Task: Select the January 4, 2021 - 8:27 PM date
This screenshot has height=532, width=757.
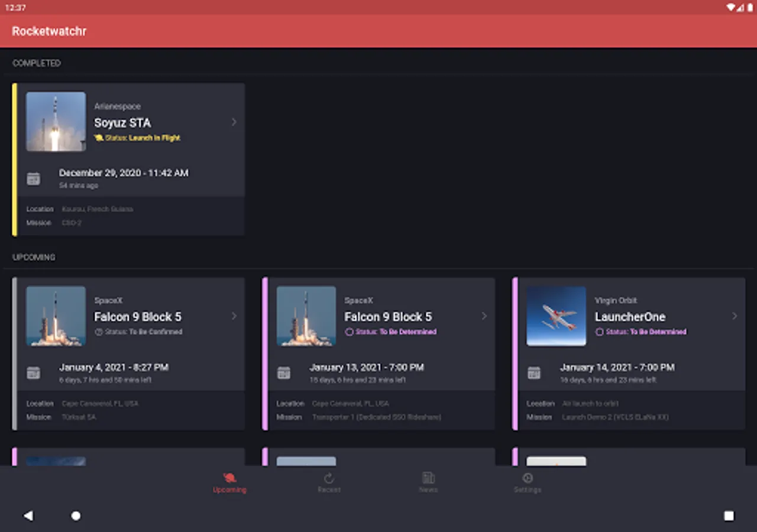Action: pyautogui.click(x=114, y=367)
